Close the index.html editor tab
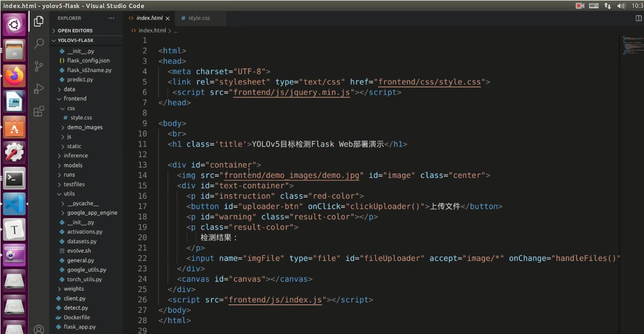The height and width of the screenshot is (334, 644). pyautogui.click(x=168, y=18)
